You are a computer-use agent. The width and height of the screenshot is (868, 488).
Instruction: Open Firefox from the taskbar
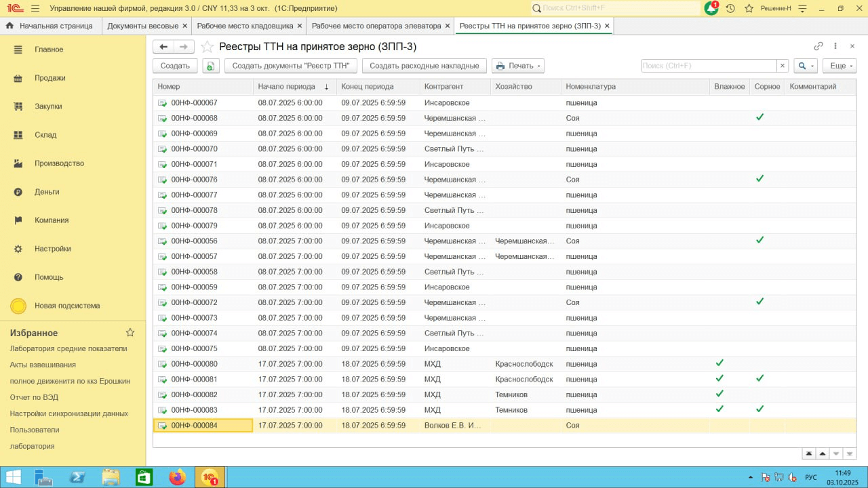coord(177,477)
